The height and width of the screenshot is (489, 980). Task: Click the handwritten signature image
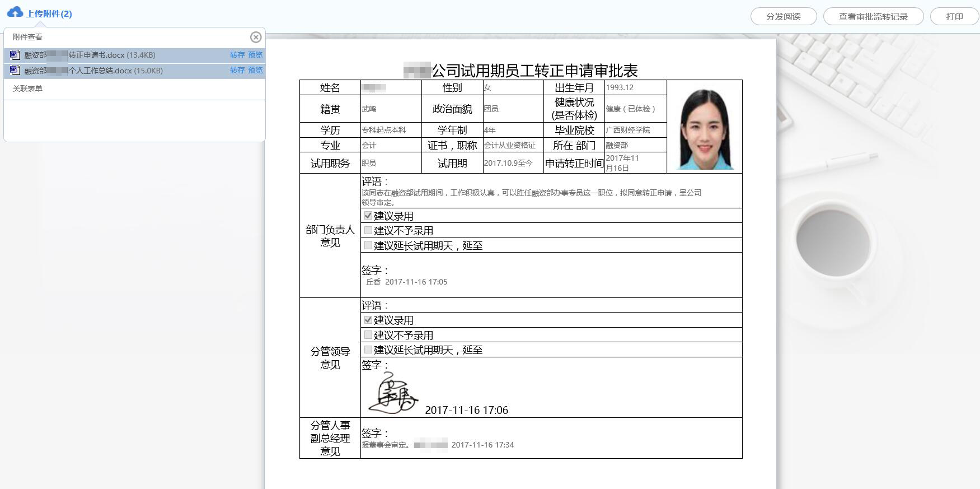coord(392,394)
